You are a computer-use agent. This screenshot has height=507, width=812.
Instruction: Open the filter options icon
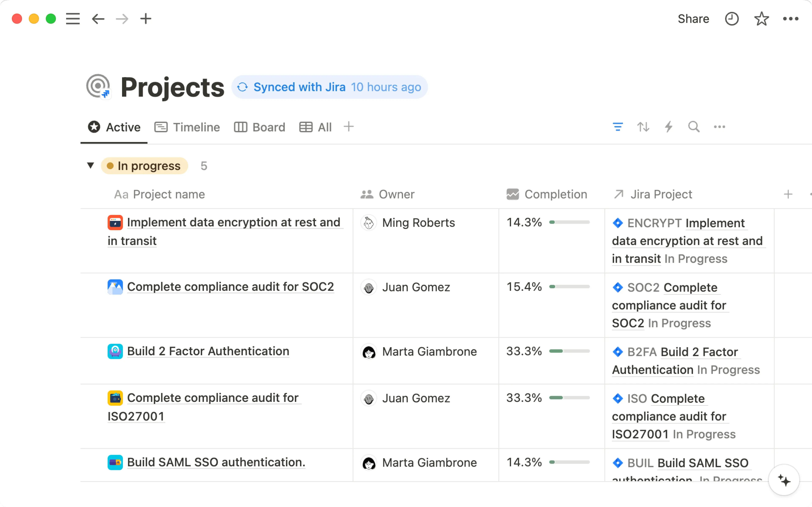(x=618, y=127)
